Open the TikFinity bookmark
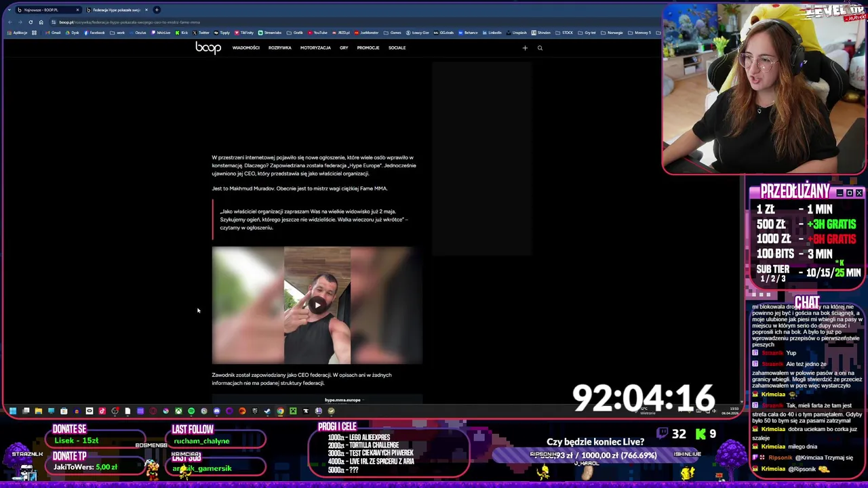This screenshot has width=868, height=488. (x=244, y=33)
